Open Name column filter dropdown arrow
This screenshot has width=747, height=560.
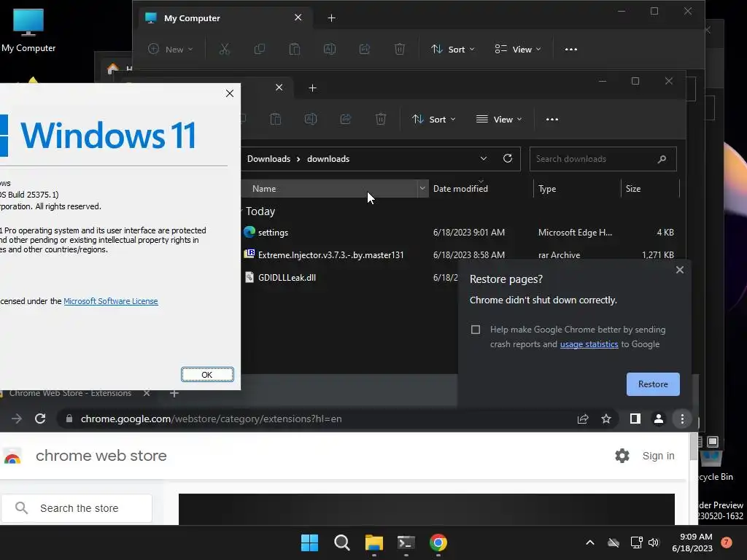point(422,189)
